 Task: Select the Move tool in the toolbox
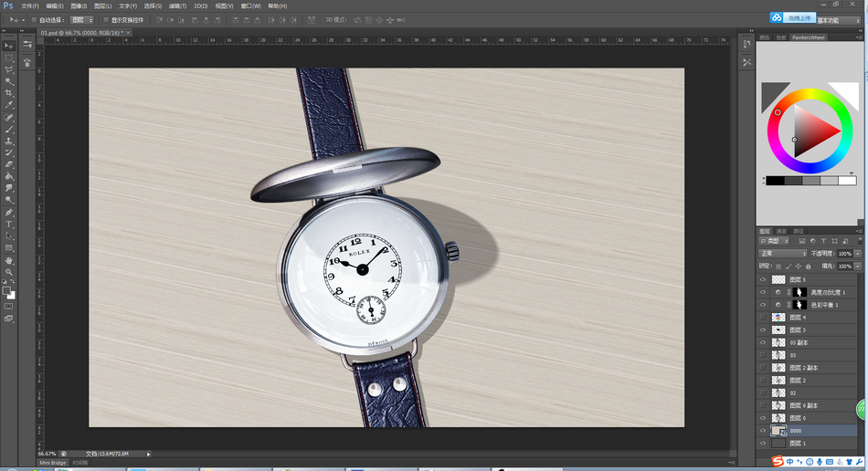click(9, 45)
